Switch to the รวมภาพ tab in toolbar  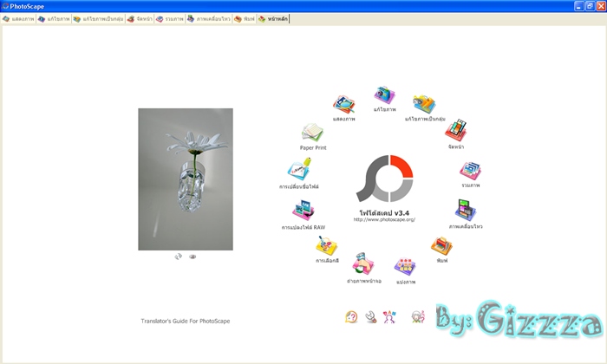[x=170, y=19]
